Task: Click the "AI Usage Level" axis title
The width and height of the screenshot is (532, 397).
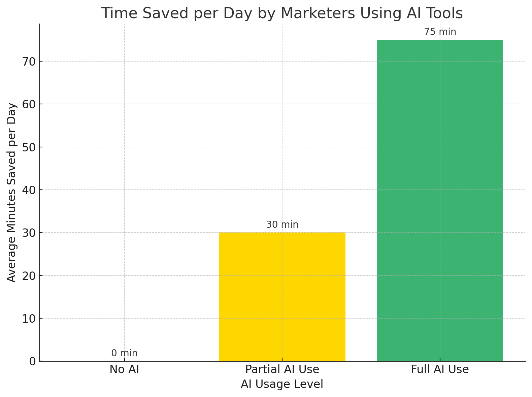Action: (x=282, y=384)
